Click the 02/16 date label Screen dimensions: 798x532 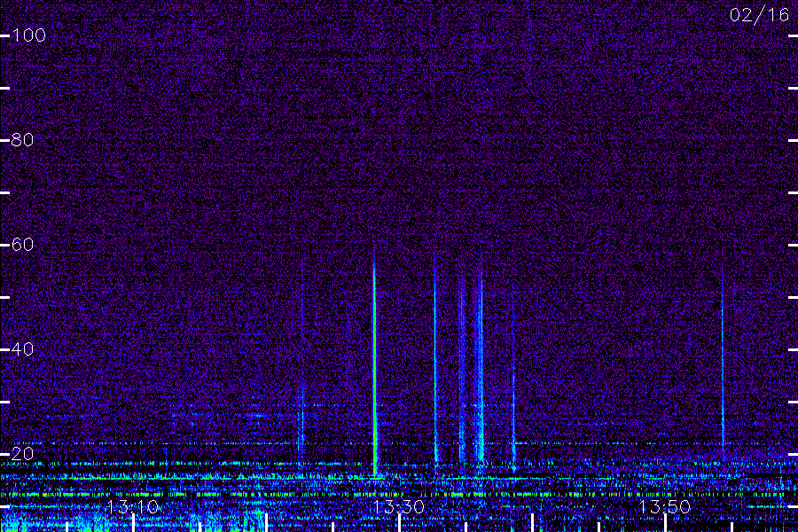[759, 15]
